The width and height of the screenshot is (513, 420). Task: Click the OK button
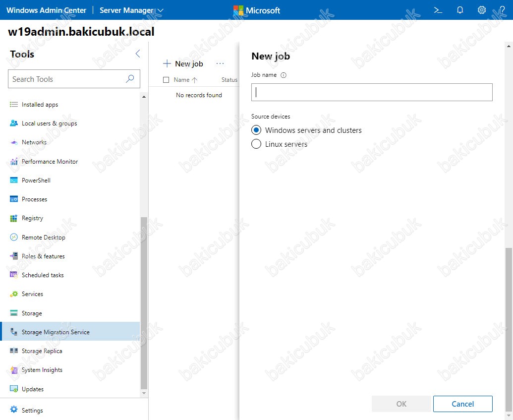point(401,404)
